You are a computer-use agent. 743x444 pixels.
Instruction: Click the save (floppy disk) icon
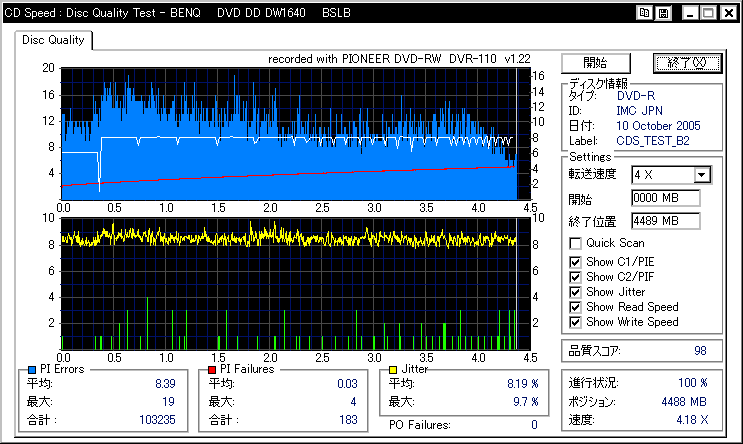click(663, 13)
